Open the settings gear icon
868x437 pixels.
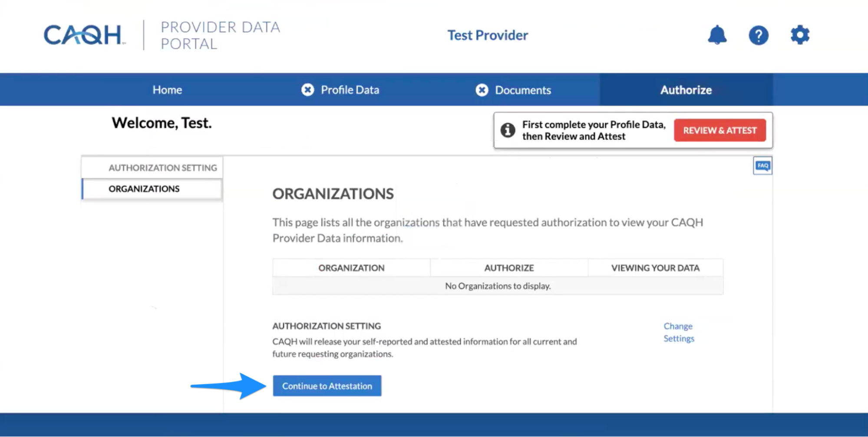(800, 35)
